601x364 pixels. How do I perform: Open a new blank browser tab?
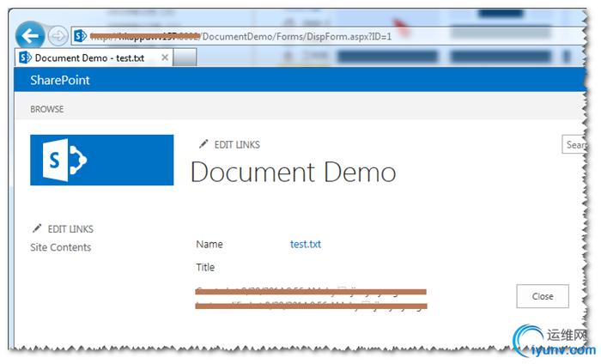pos(185,58)
